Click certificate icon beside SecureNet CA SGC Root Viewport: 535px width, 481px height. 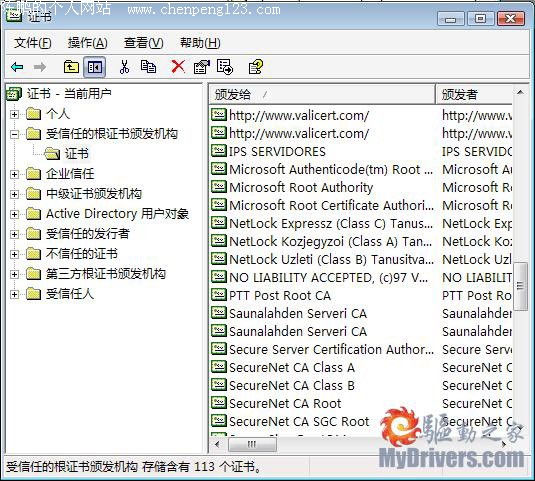(x=218, y=421)
